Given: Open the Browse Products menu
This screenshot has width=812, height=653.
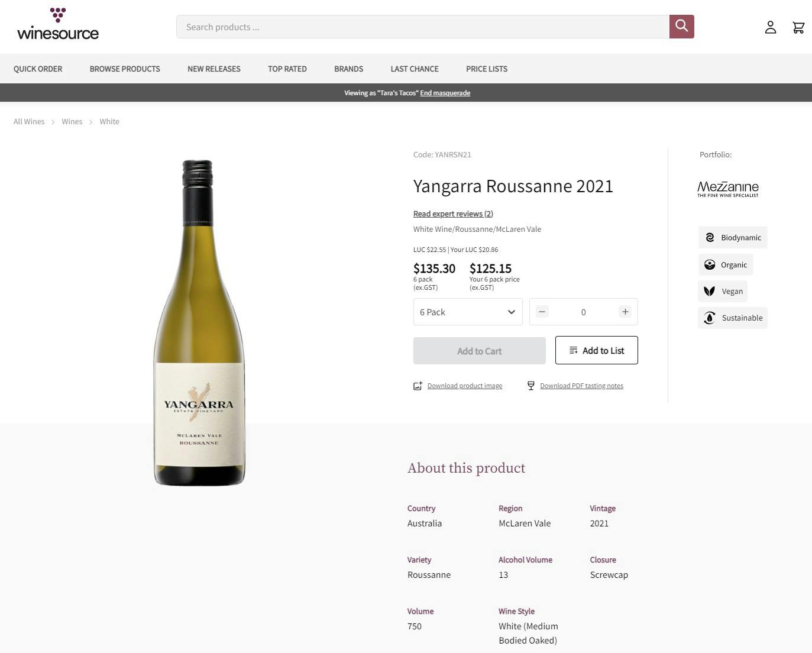Looking at the screenshot, I should tap(125, 69).
